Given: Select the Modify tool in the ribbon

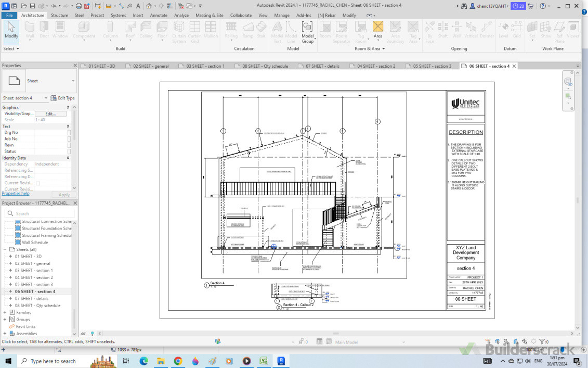Looking at the screenshot, I should click(x=11, y=30).
